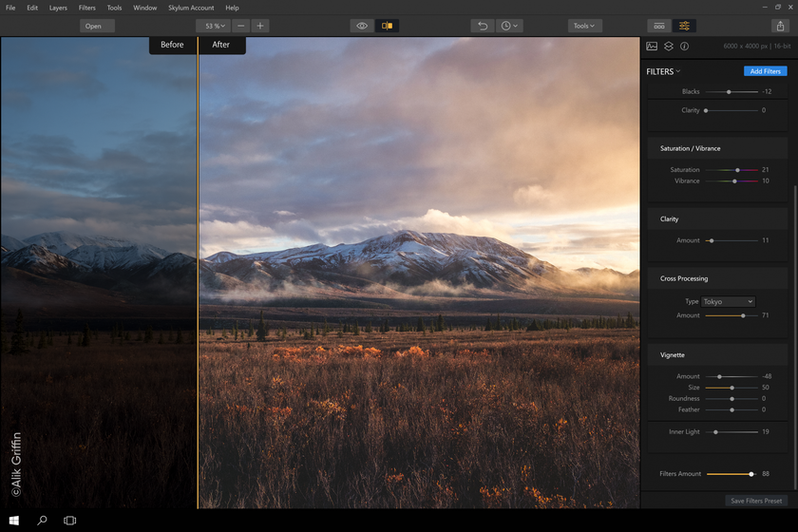Click the Add Filters button
This screenshot has width=798, height=532.
[765, 71]
